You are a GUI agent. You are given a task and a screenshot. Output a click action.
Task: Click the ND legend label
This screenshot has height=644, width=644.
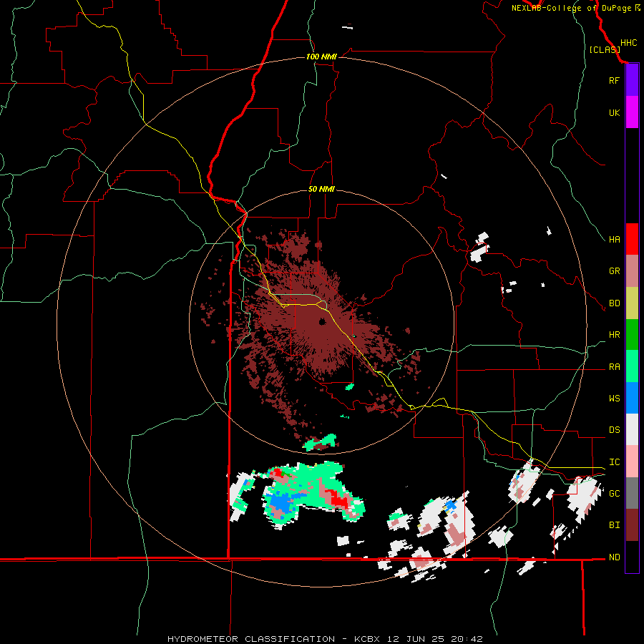click(x=614, y=557)
